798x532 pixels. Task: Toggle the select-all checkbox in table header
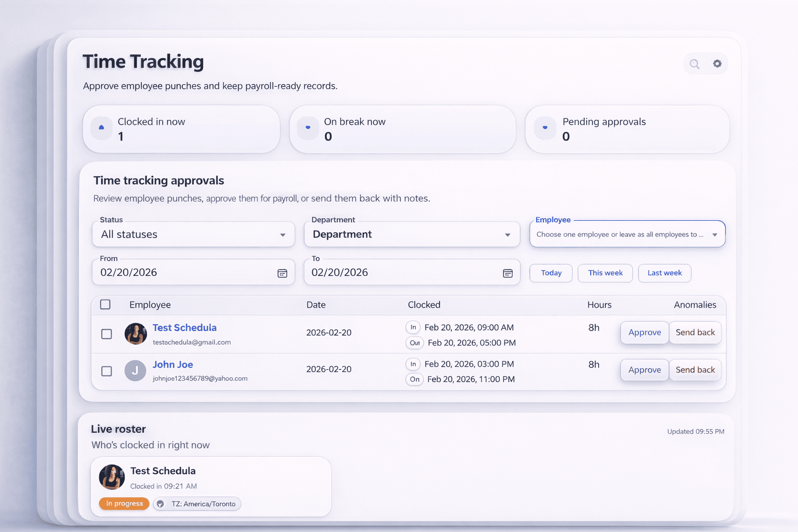click(x=105, y=304)
